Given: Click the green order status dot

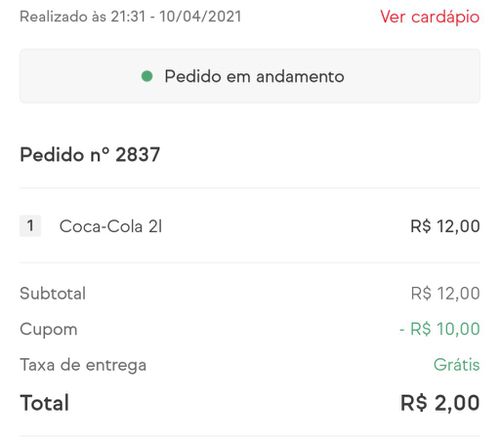Looking at the screenshot, I should point(147,76).
